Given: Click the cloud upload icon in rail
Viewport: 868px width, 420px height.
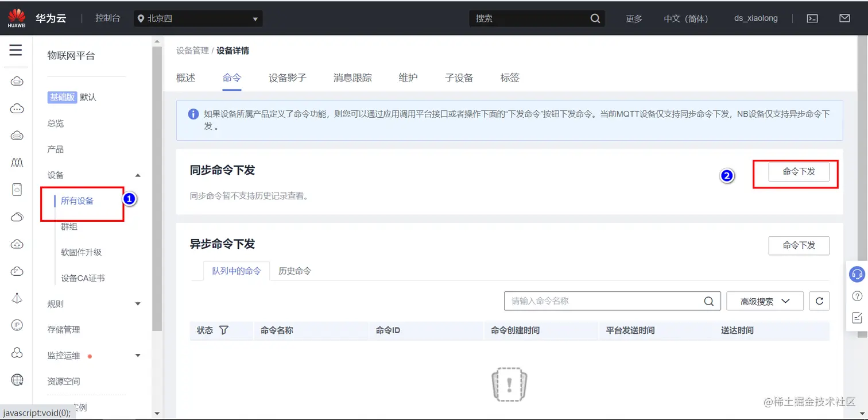Looking at the screenshot, I should (17, 244).
